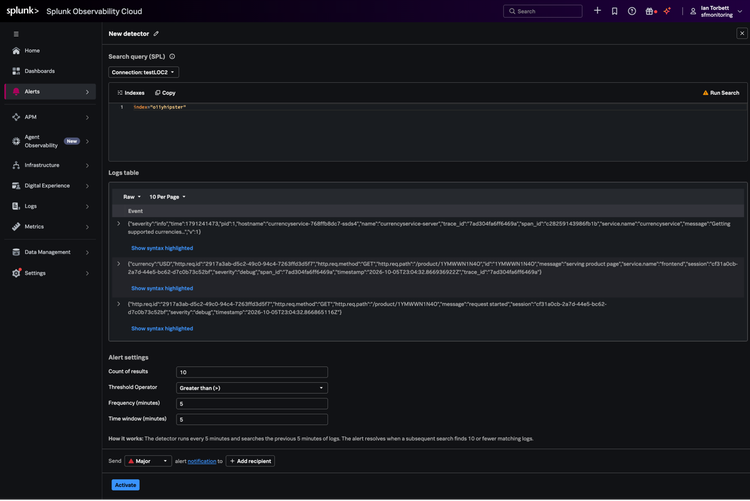Click the Data Management icon
This screenshot has height=501, width=750.
[16, 252]
